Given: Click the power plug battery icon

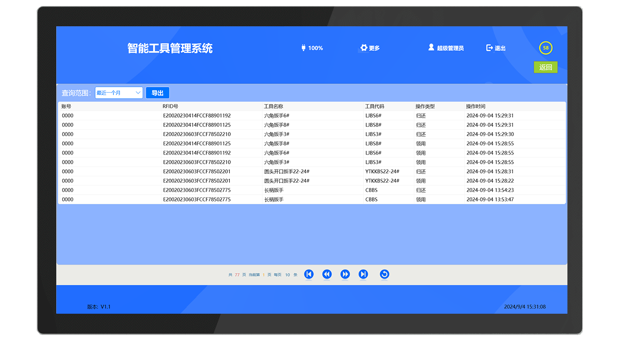Looking at the screenshot, I should click(x=304, y=48).
